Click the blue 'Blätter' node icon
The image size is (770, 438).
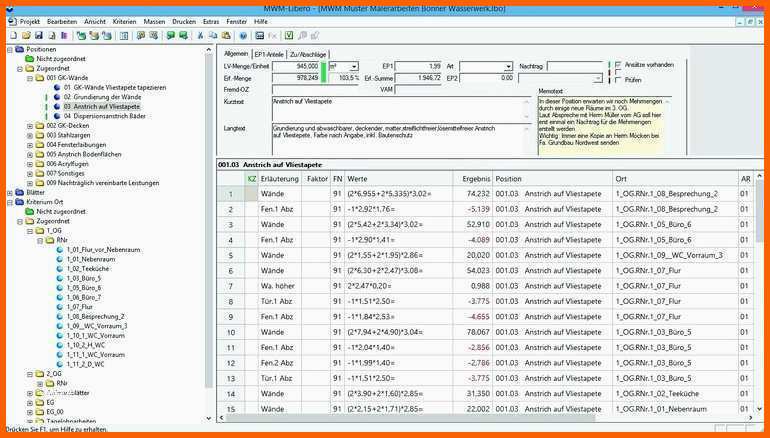point(20,192)
